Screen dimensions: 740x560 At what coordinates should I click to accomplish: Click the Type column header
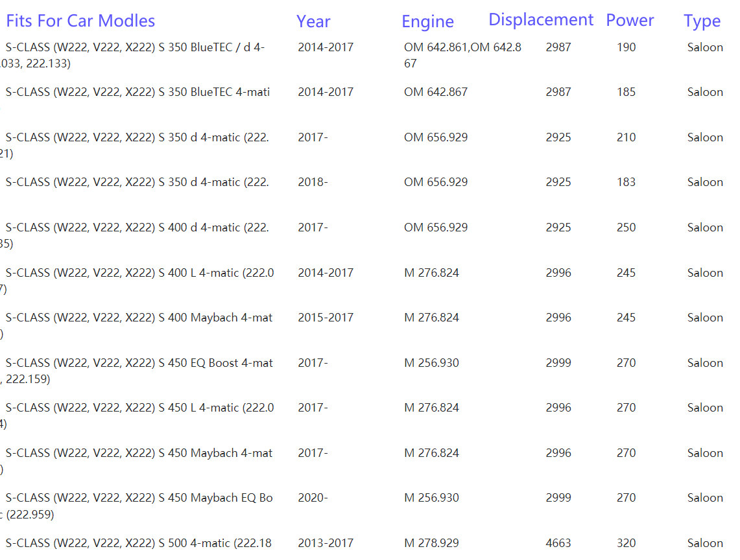click(702, 21)
